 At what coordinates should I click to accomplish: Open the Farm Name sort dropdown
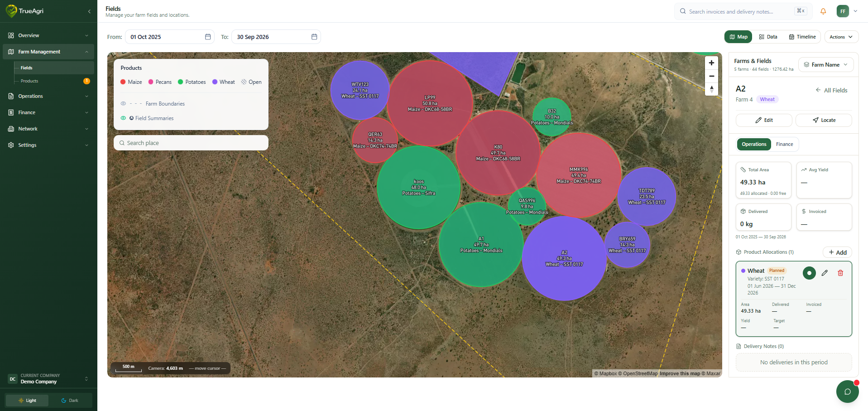tap(826, 65)
